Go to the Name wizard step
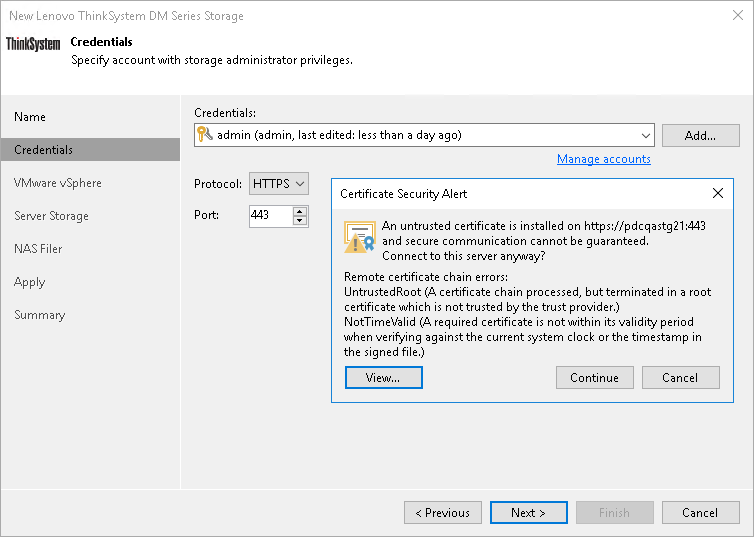The width and height of the screenshot is (754, 537). click(x=30, y=117)
